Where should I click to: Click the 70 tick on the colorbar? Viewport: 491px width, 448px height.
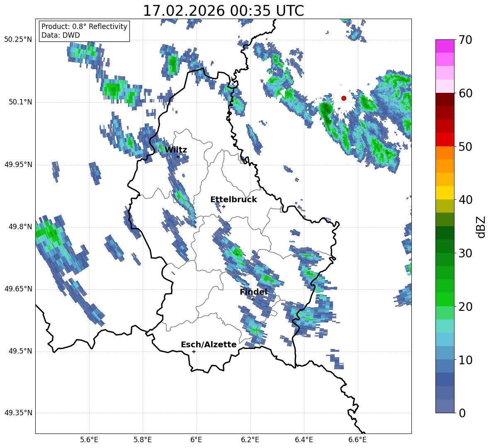[465, 40]
